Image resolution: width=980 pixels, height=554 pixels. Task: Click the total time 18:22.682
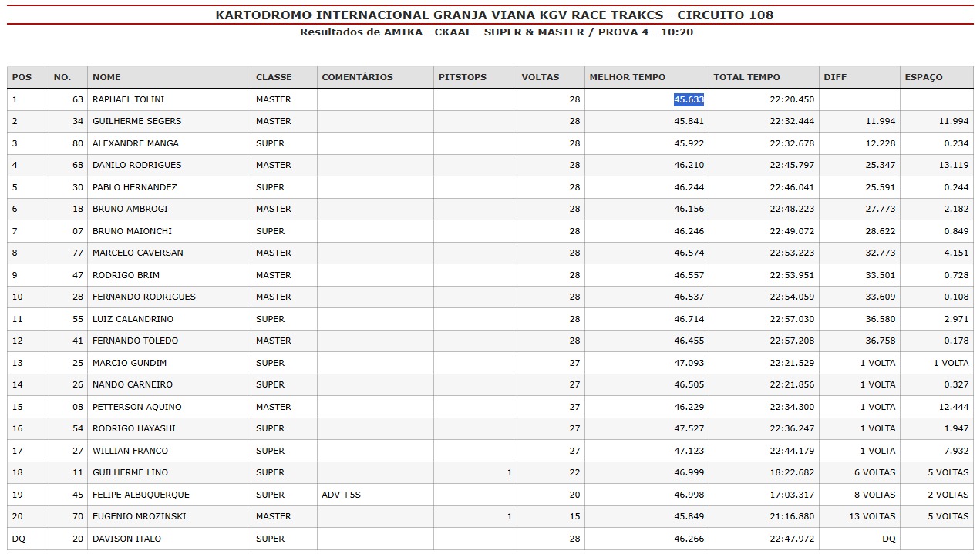pyautogui.click(x=792, y=472)
